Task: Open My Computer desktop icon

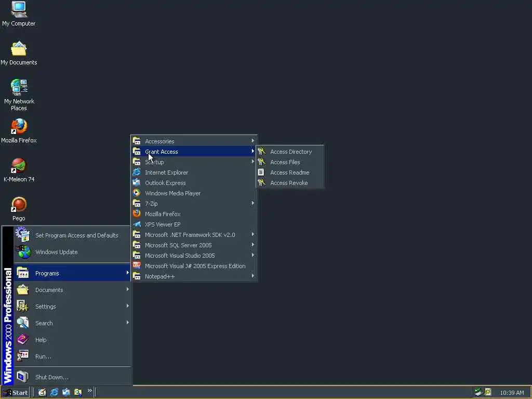Action: [x=19, y=14]
